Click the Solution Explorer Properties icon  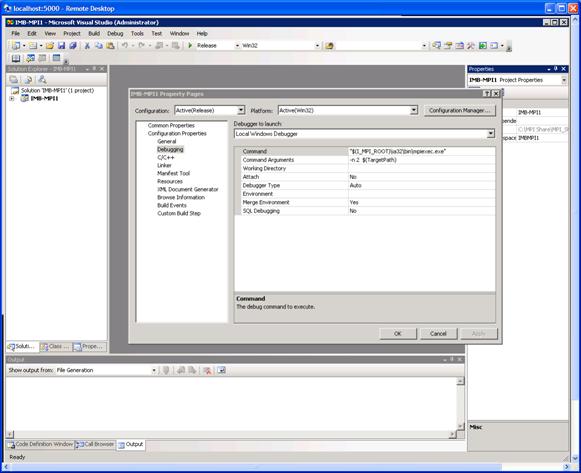14,79
